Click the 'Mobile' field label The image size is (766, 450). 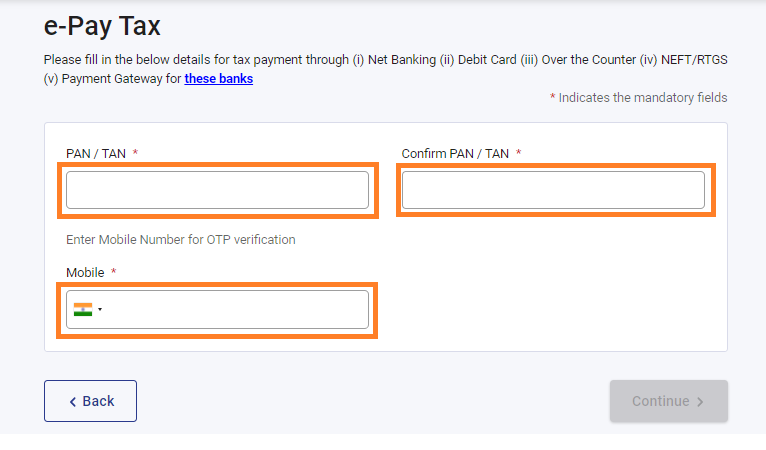point(85,273)
